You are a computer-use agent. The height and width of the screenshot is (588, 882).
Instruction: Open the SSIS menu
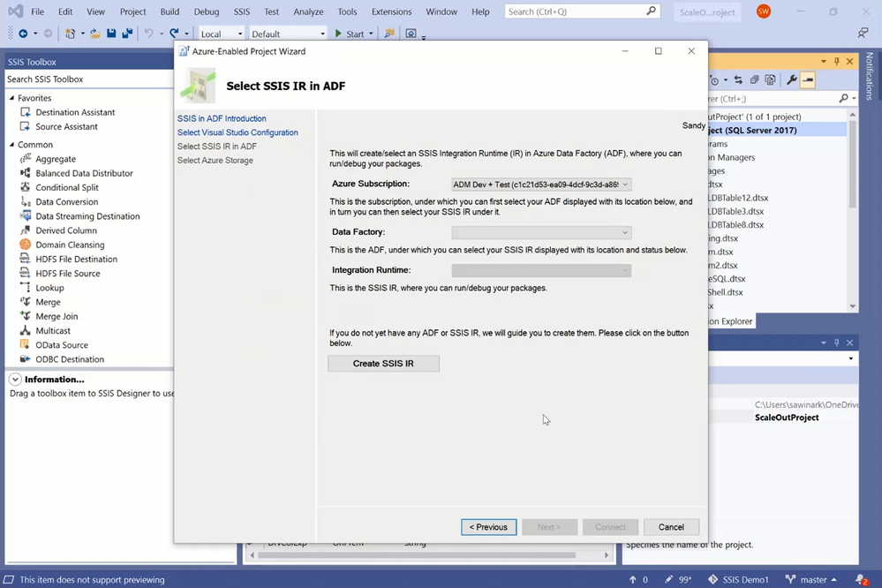[x=242, y=11]
